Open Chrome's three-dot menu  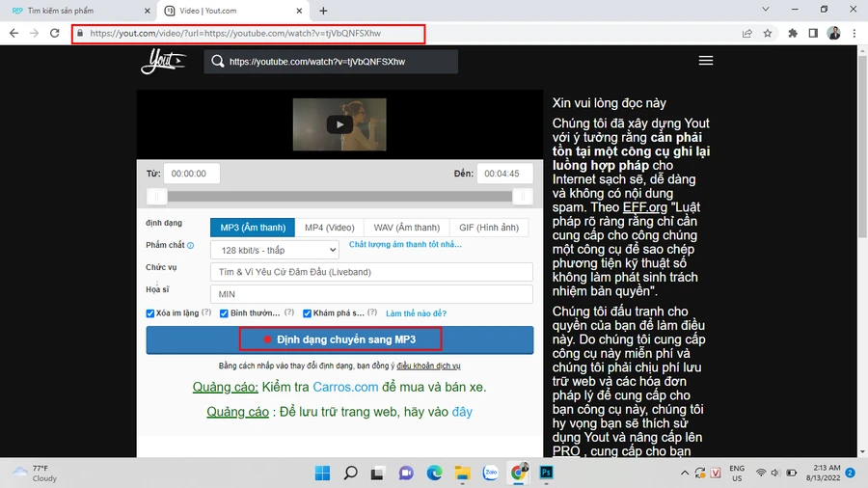[x=854, y=33]
